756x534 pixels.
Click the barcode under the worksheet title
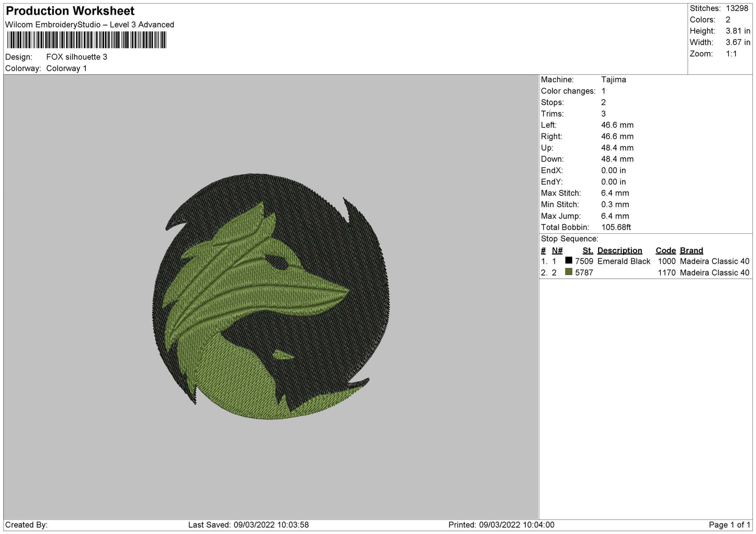point(87,40)
